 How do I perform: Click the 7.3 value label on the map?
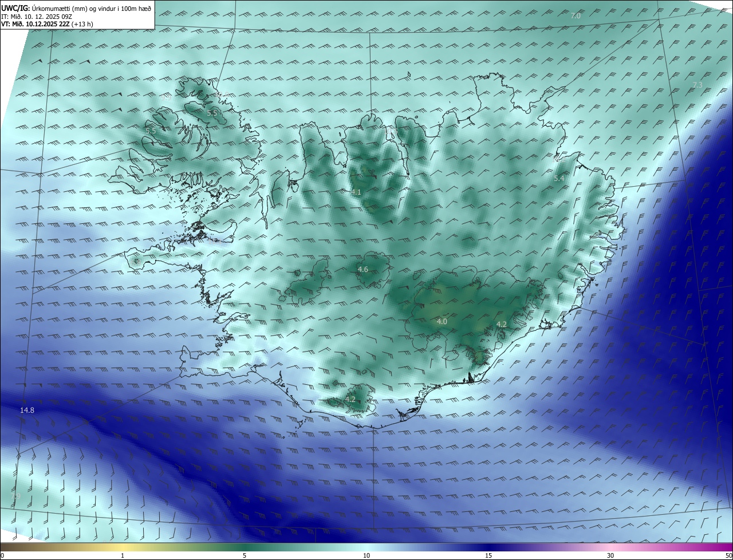(x=697, y=85)
